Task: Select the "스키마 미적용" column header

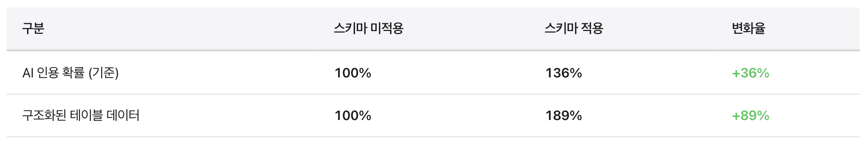Action: 368,28
